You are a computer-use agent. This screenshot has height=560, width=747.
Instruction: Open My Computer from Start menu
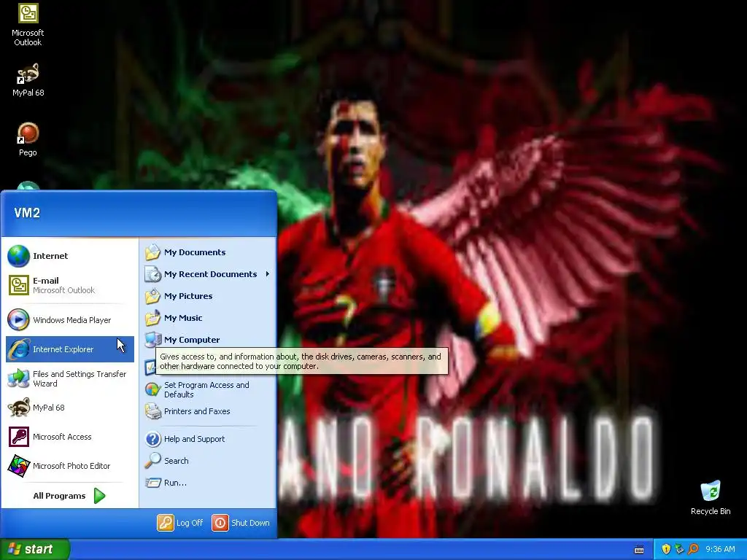point(208,339)
